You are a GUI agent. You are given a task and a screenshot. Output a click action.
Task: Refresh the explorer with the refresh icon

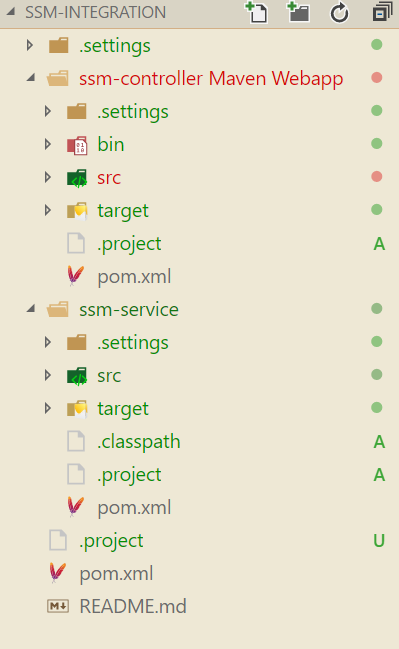click(339, 12)
